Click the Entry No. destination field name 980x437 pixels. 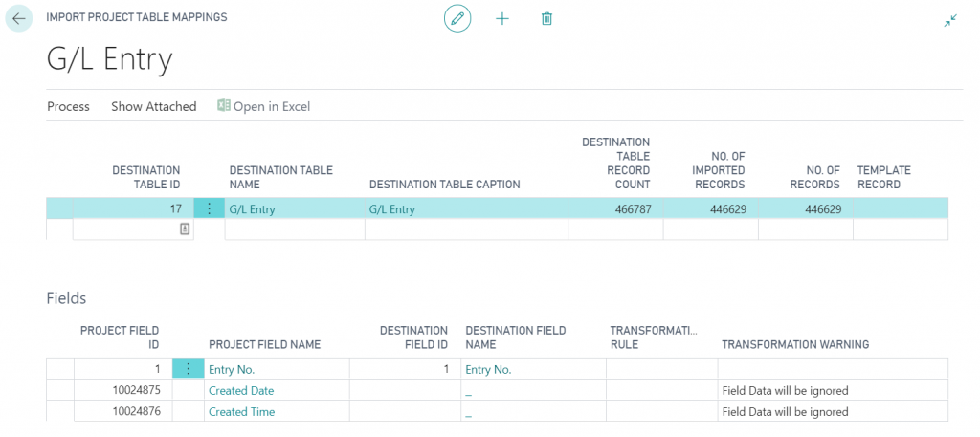click(x=488, y=369)
